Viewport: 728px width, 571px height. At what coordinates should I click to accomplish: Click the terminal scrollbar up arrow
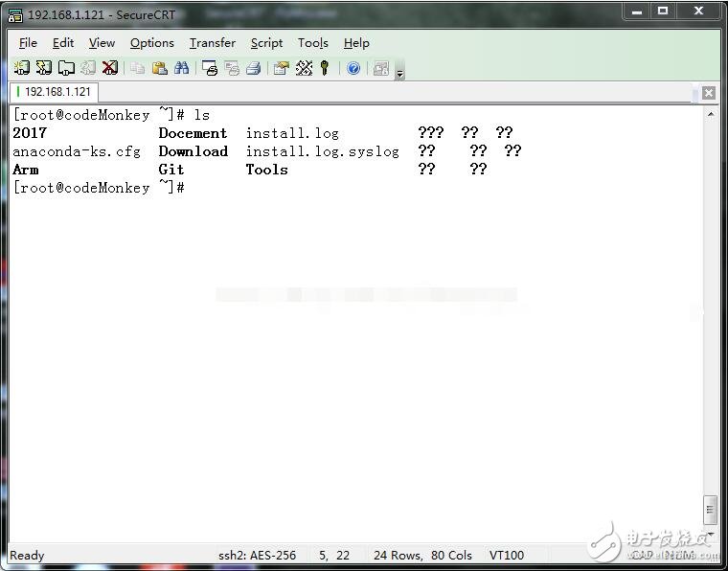pos(710,114)
